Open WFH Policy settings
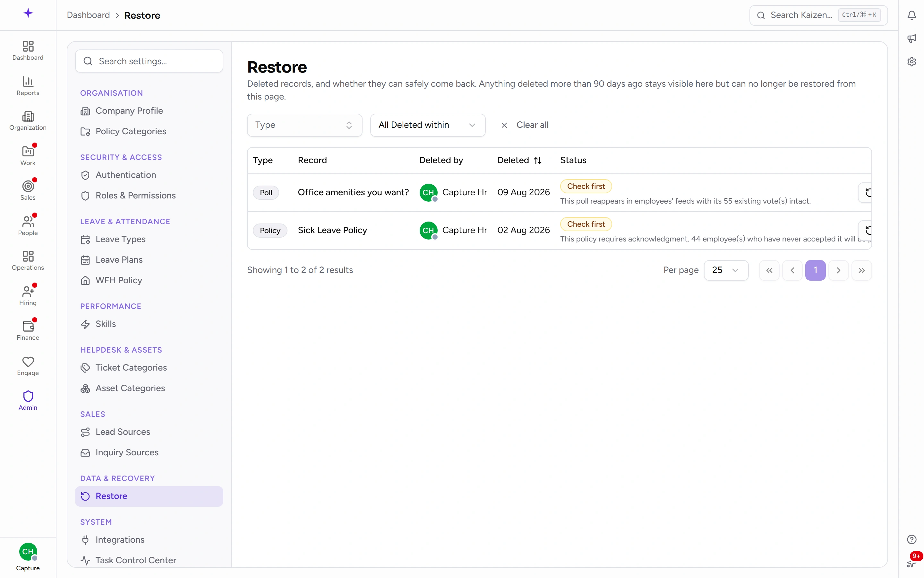Image resolution: width=924 pixels, height=578 pixels. (149, 281)
